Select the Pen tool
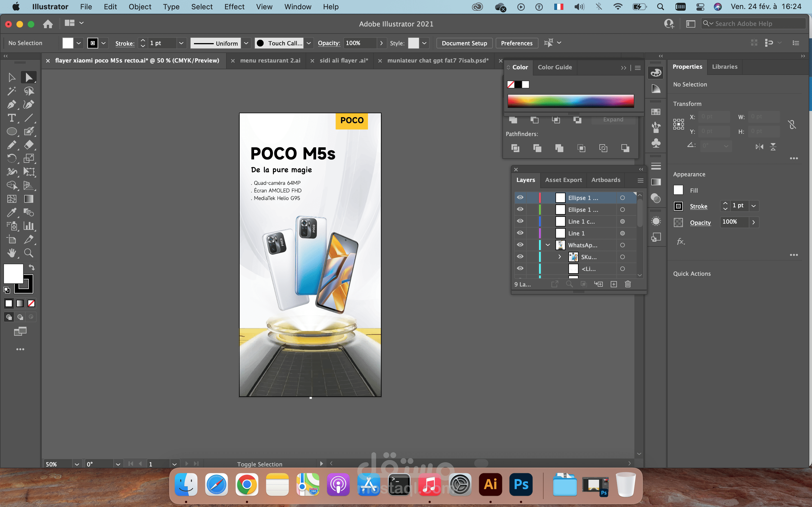 click(x=11, y=104)
